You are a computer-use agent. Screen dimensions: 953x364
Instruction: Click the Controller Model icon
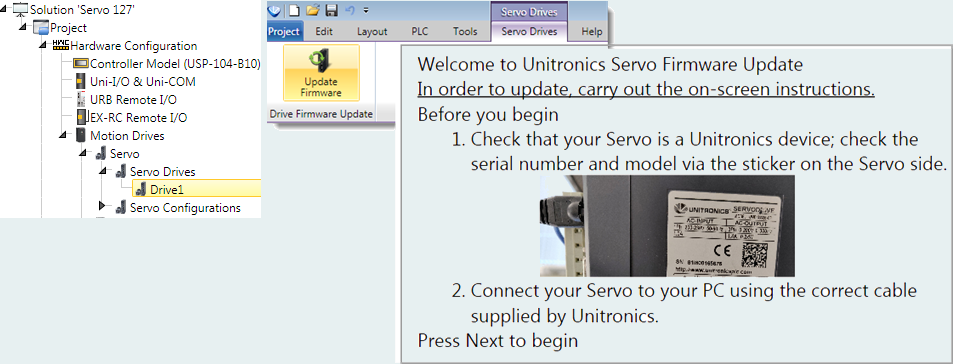tap(80, 63)
